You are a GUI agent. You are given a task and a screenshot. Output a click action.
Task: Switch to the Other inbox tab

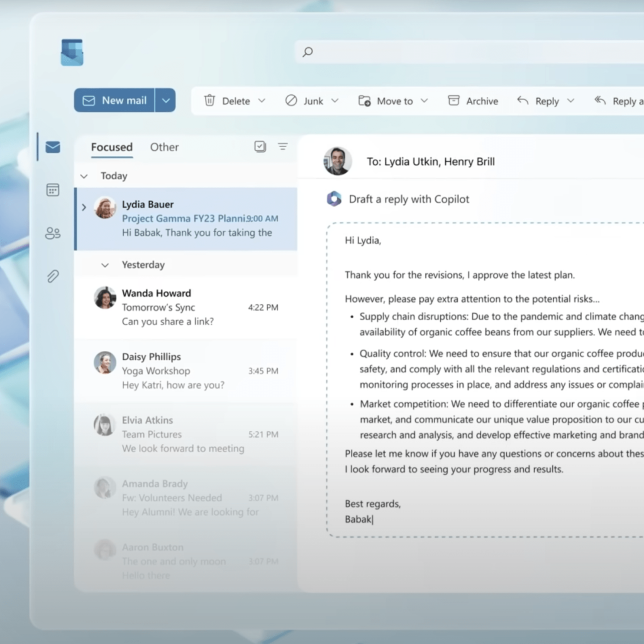tap(164, 147)
